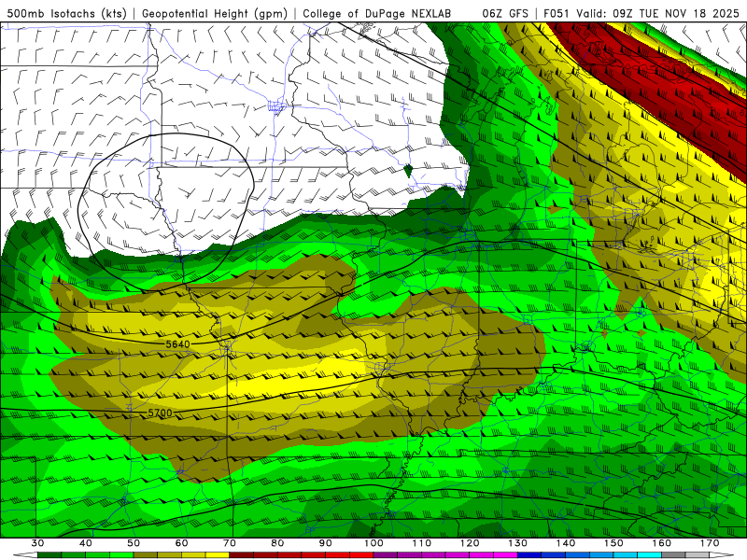Click the darkest green legend segment after 30
This screenshot has height=560, width=747.
[49, 555]
